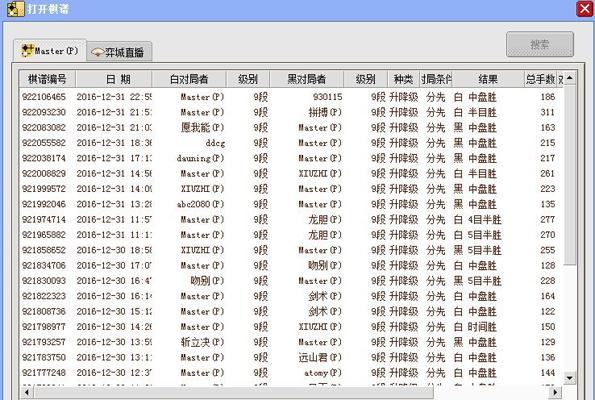The width and height of the screenshot is (595, 400).
Task: Select game record 921822323
Action: pyautogui.click(x=291, y=296)
